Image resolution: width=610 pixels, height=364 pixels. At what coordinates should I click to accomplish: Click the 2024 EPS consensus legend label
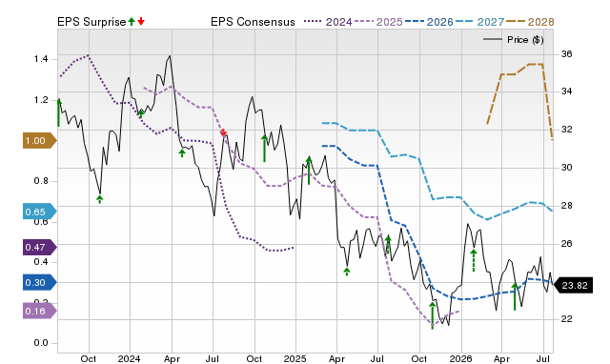[339, 22]
